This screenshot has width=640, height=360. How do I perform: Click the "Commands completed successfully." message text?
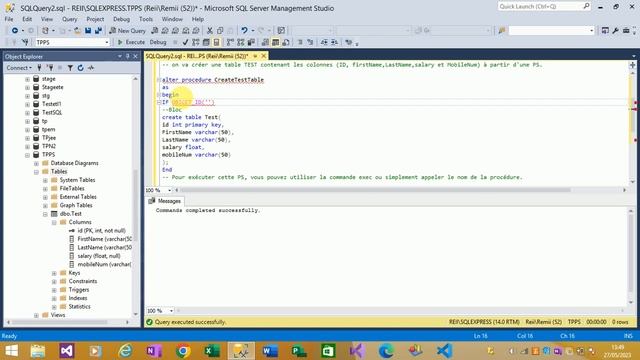coord(208,211)
